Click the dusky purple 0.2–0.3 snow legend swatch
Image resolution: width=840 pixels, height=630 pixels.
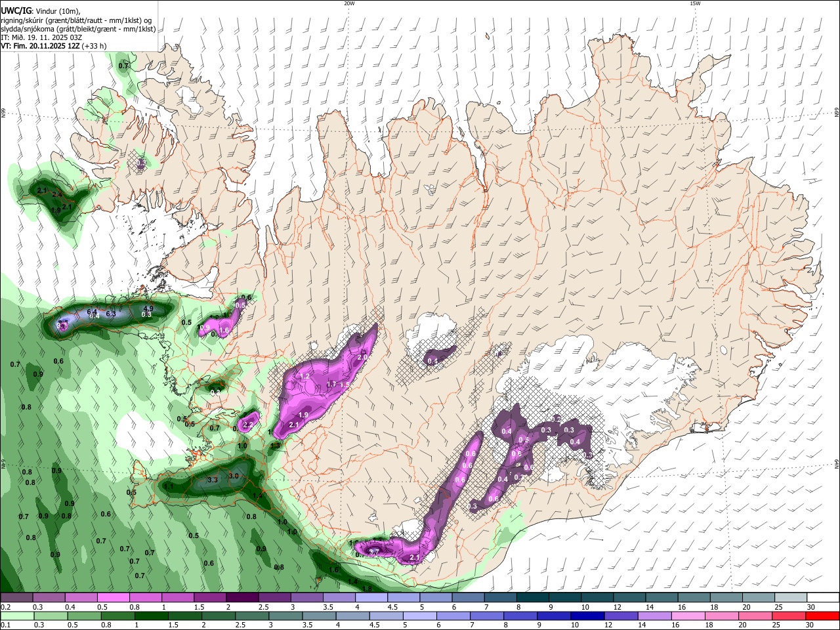point(16,598)
